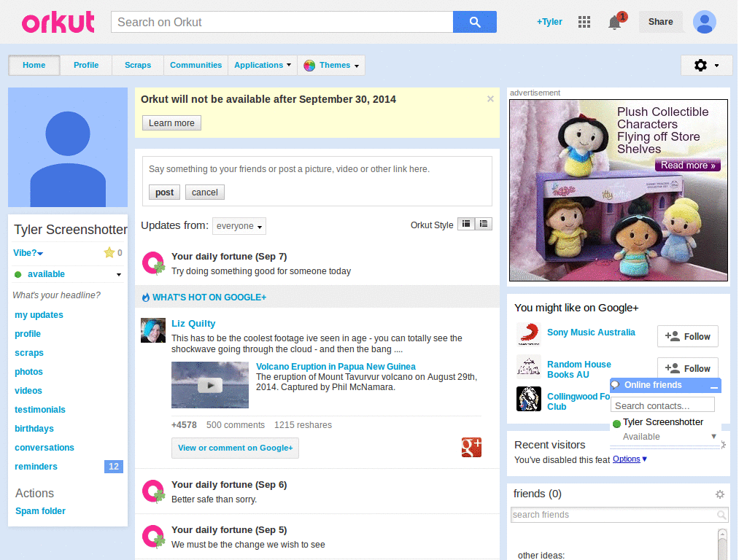Click the daily fortune Sep 5 icon
Screen dimensions: 747x560
click(153, 537)
